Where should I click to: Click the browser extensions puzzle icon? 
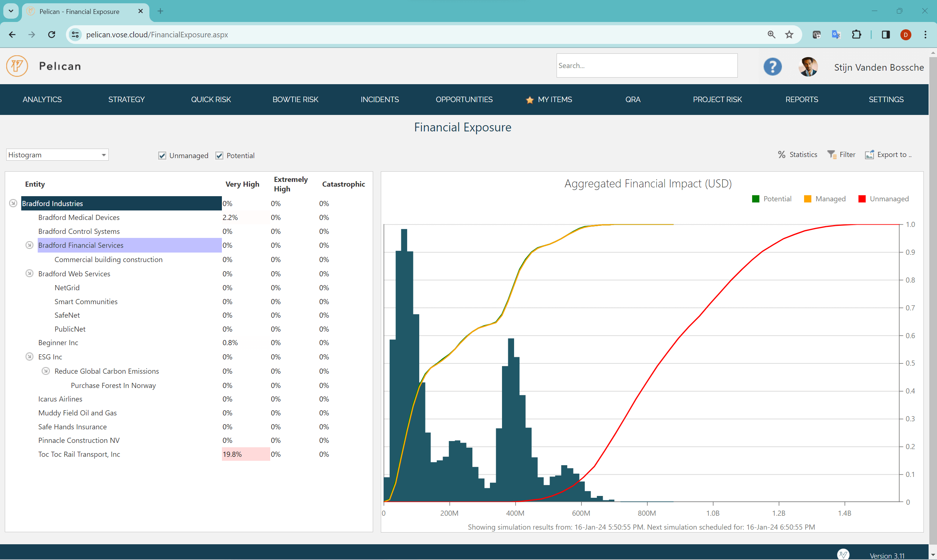(856, 34)
